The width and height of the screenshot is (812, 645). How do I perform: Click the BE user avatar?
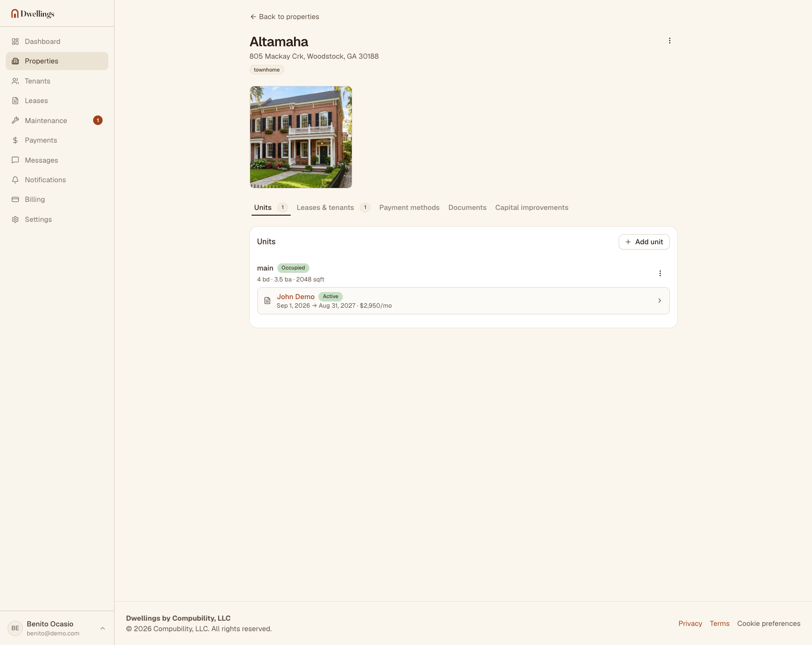(x=15, y=628)
